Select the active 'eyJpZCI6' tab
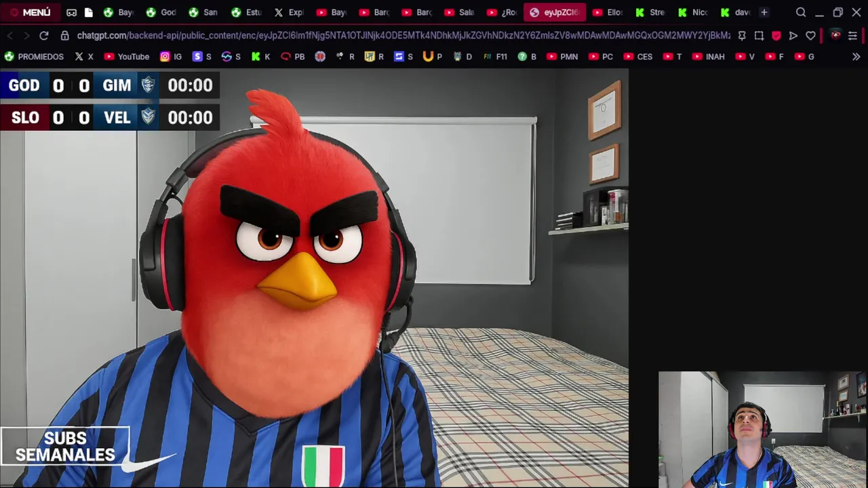 [x=555, y=12]
